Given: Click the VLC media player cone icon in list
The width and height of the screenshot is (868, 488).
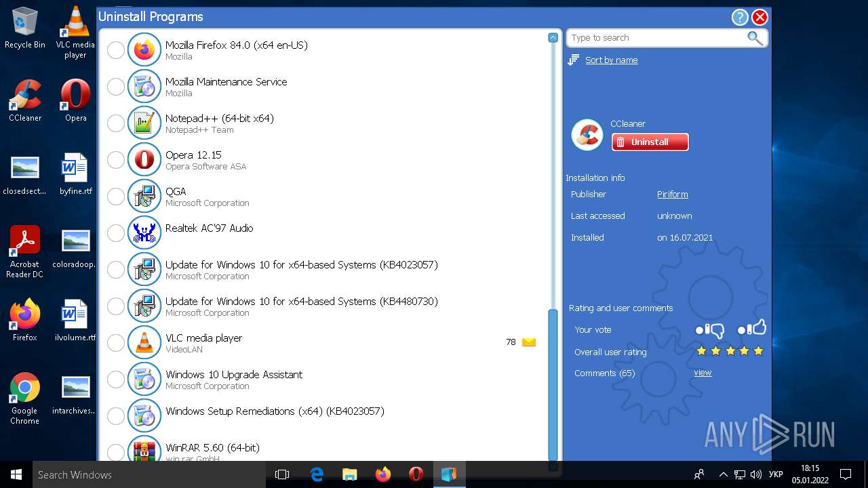Looking at the screenshot, I should (144, 343).
